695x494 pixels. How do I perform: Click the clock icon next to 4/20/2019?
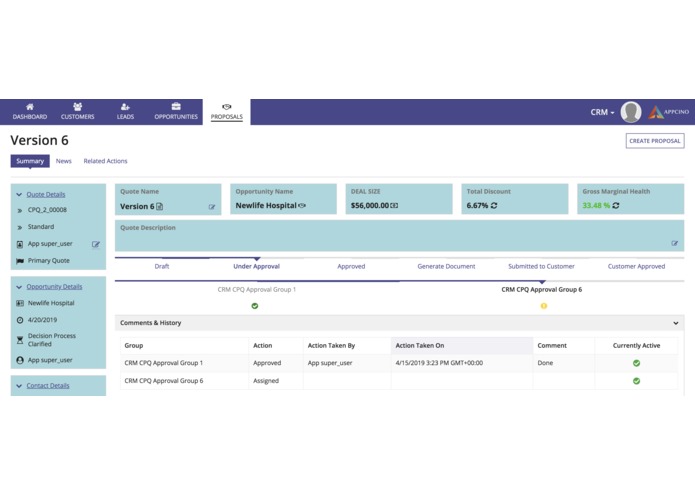tap(20, 320)
